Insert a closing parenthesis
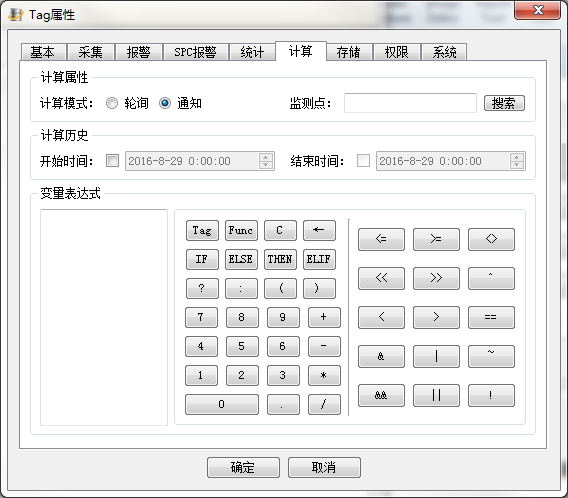This screenshot has height=498, width=568. coord(319,288)
